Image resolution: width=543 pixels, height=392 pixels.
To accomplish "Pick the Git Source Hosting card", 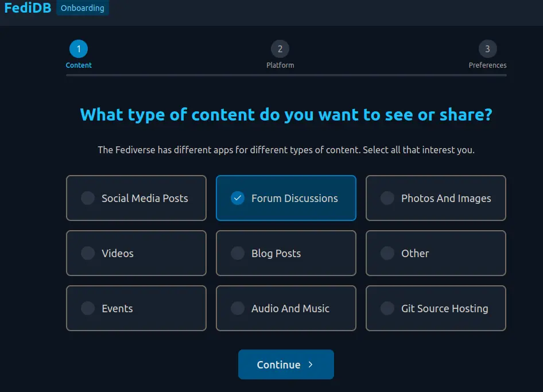I will [x=436, y=308].
